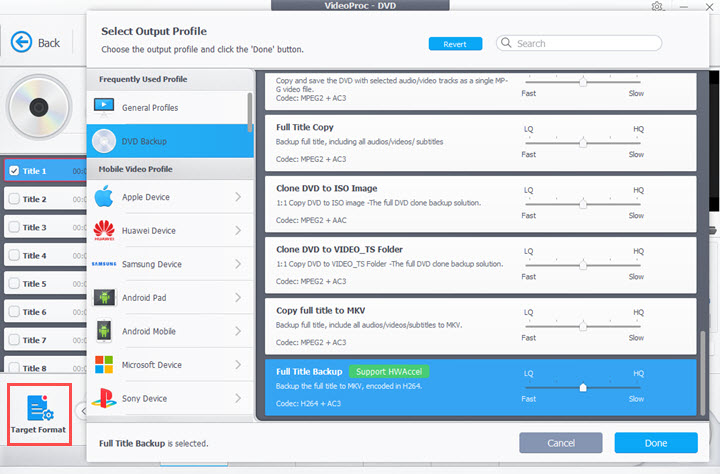
Task: Adjust Full Title Copy quality slider
Action: coord(582,142)
